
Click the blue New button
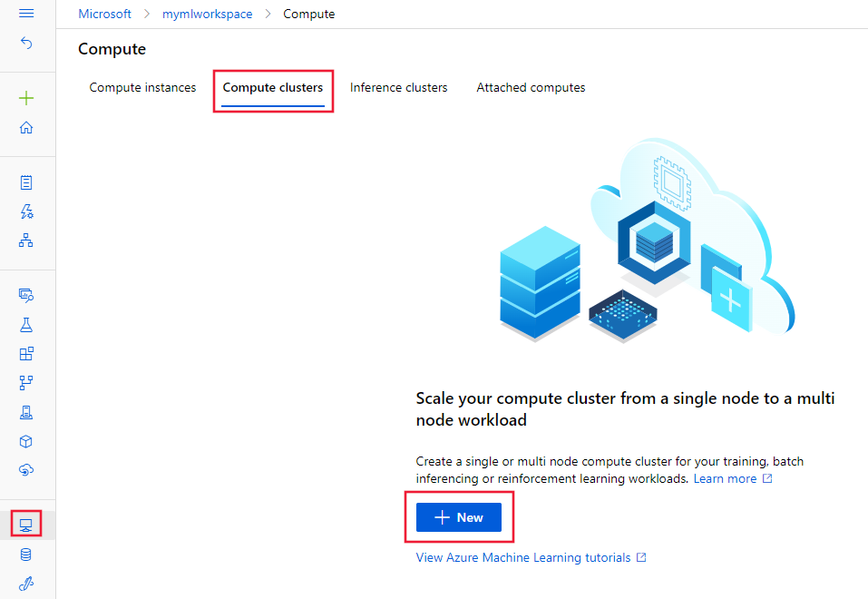(x=459, y=517)
